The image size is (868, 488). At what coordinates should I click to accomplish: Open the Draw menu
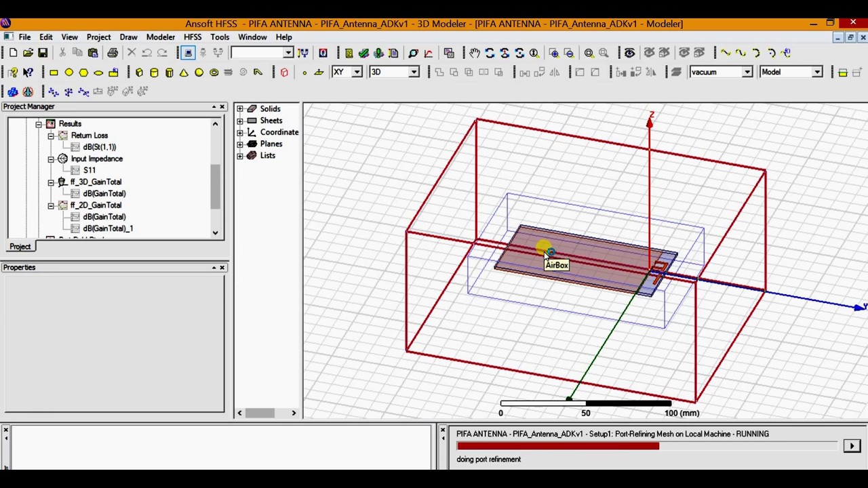128,37
